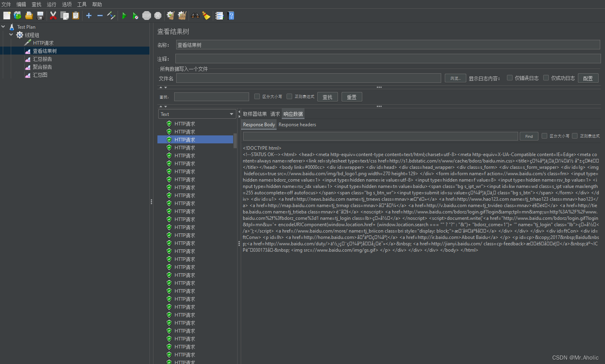Click the Find button
605x364 pixels.
[529, 136]
